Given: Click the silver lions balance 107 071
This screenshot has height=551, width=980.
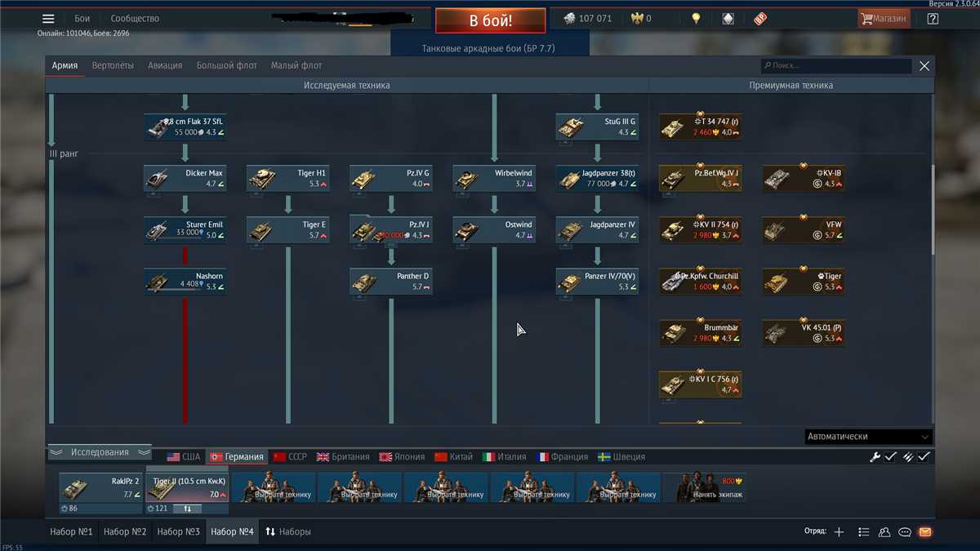Looking at the screenshot, I should 588,19.
